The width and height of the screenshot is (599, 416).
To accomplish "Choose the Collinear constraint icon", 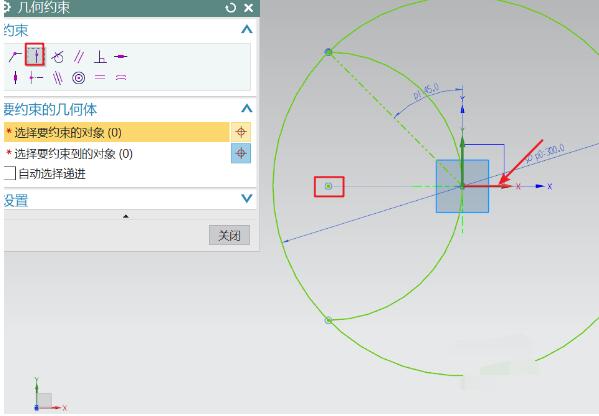I will coord(58,78).
